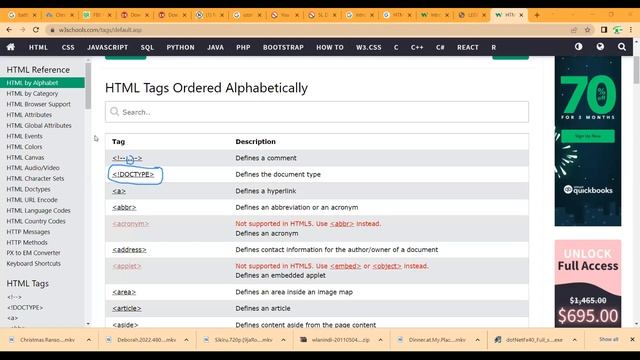Click the sidebar scrollbar thumb
Viewport: 640px width, 360px height.
[x=88, y=87]
